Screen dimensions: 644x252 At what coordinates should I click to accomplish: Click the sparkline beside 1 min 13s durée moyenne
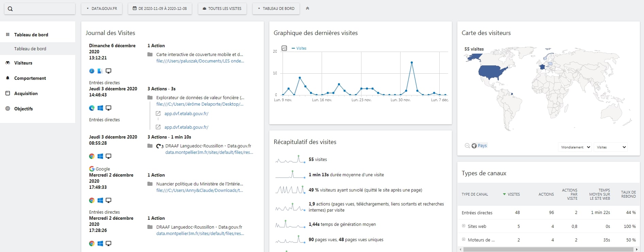[290, 175]
